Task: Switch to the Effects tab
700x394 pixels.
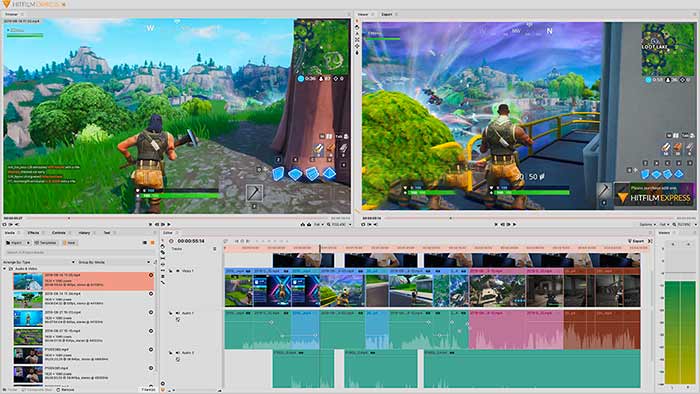Action: [33, 233]
